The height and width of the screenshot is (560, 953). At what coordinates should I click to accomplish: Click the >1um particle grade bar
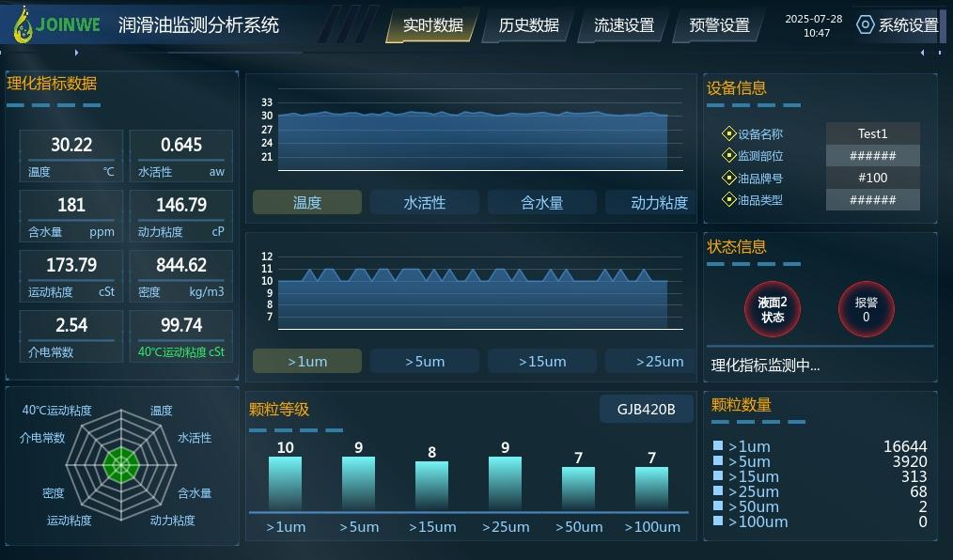click(285, 483)
